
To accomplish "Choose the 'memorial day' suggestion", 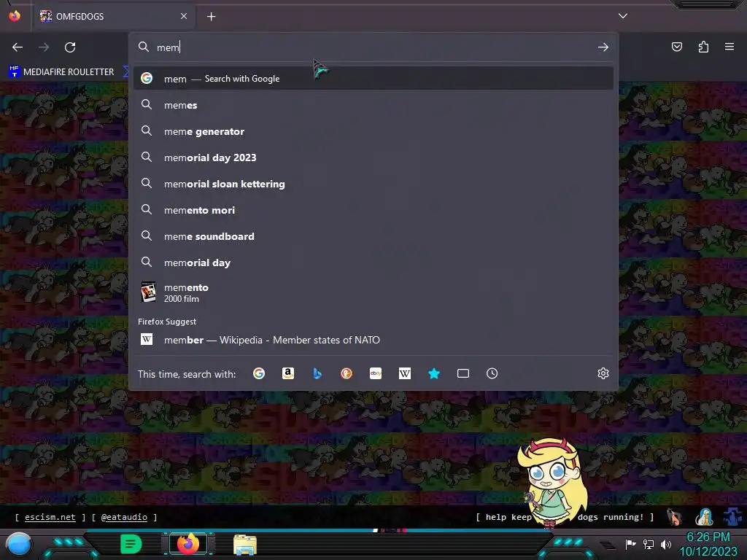I will (x=373, y=262).
